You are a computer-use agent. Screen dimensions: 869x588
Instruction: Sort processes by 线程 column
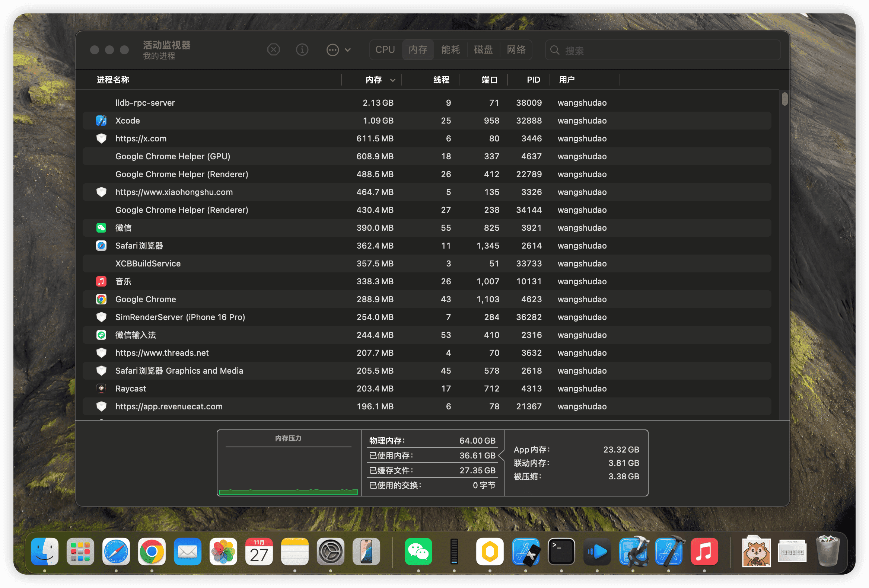(x=441, y=80)
